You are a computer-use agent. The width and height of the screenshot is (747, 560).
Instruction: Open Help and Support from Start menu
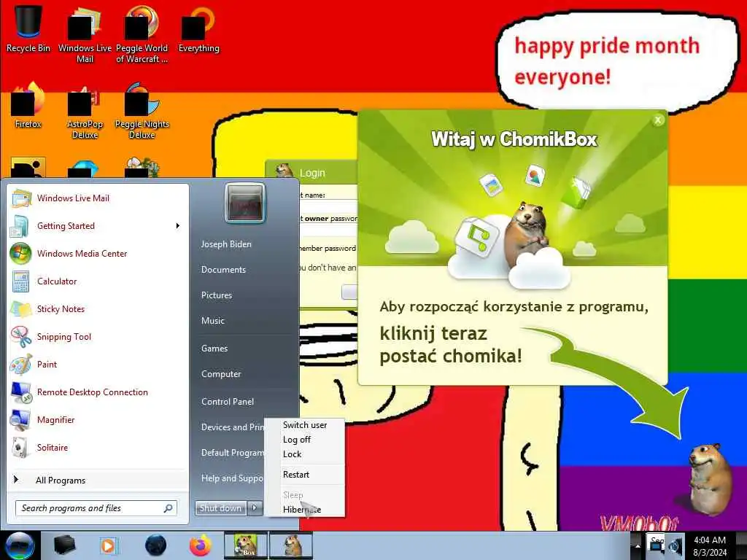pyautogui.click(x=232, y=478)
